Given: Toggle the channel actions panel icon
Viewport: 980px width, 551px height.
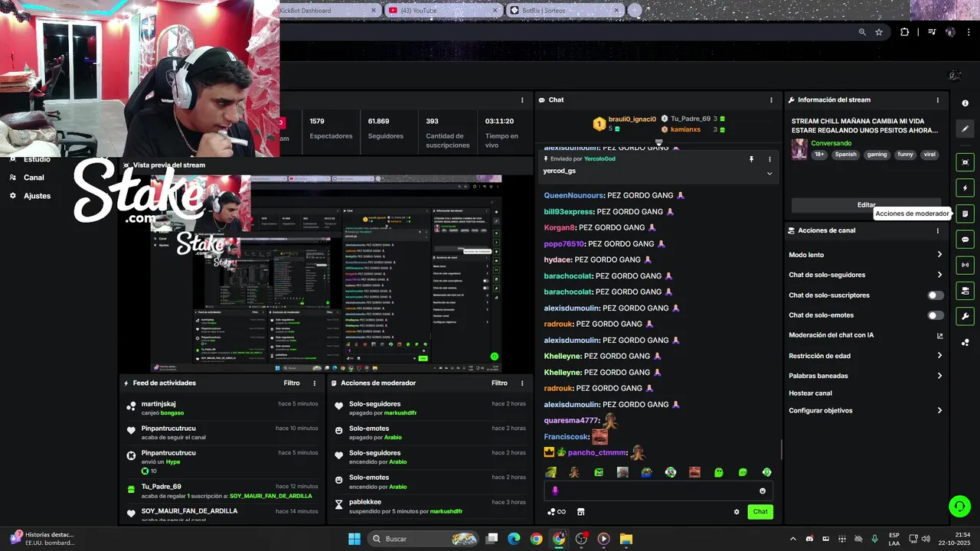Looking at the screenshot, I should tap(965, 291).
